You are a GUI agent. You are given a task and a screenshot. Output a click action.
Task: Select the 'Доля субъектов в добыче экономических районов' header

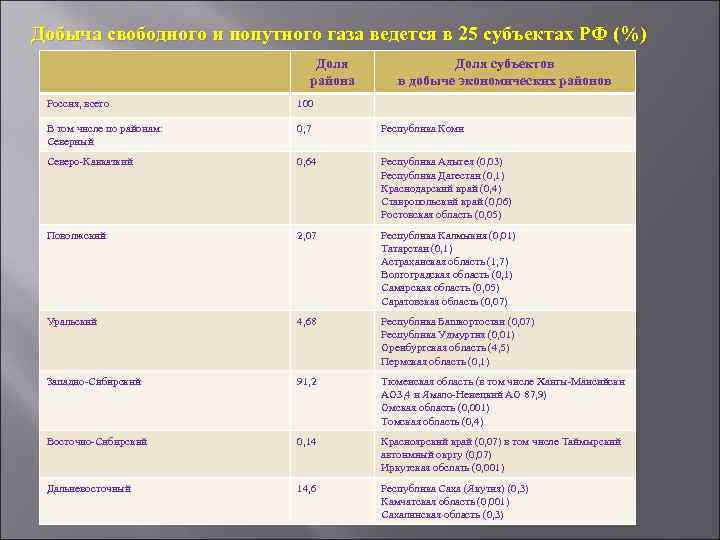click(504, 73)
